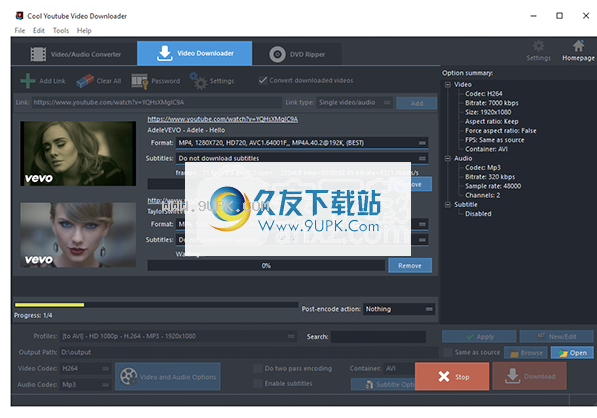Select the Taylor Swift video thumbnail
Screen dimensions: 597x418
[78, 235]
